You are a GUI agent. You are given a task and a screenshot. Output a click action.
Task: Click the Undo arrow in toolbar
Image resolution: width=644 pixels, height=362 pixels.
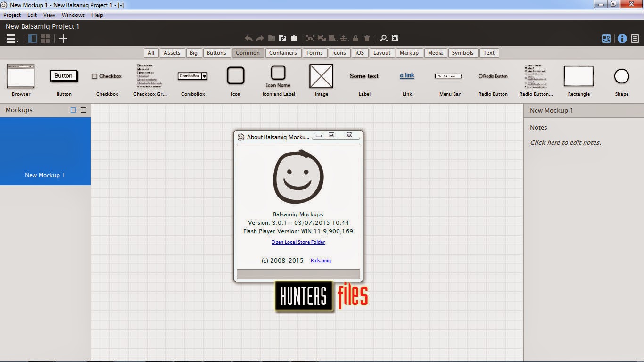click(248, 39)
